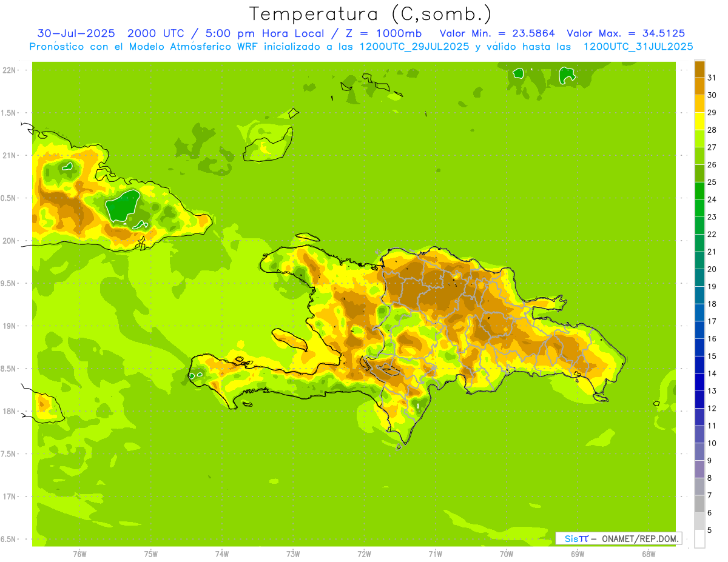This screenshot has width=728, height=562.
Task: Click the '2000 UTC' time label
Action: point(155,33)
